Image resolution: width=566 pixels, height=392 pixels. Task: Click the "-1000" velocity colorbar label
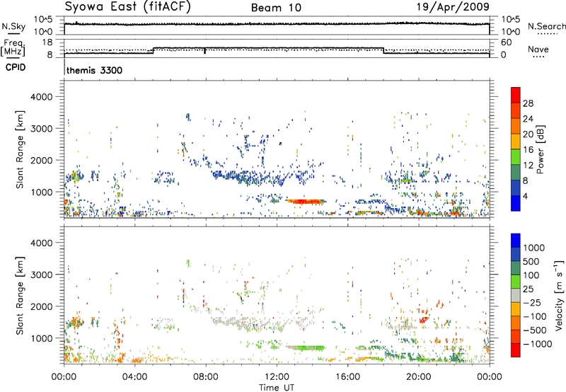point(537,344)
